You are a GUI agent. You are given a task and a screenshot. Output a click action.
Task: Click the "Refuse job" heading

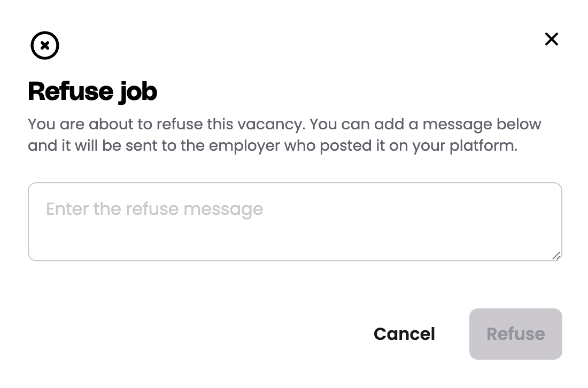92,91
